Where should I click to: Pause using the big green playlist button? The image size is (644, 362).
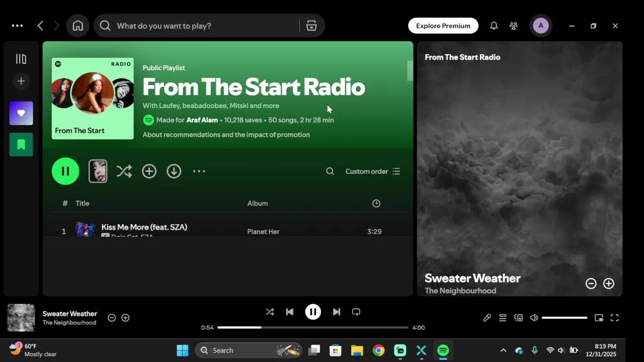point(65,171)
